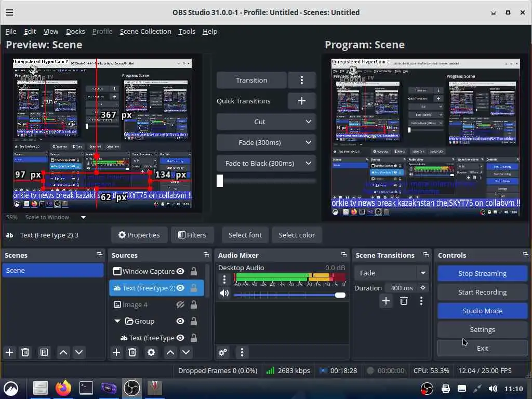Open transition properties three-dot menu
The height and width of the screenshot is (399, 532).
421,301
